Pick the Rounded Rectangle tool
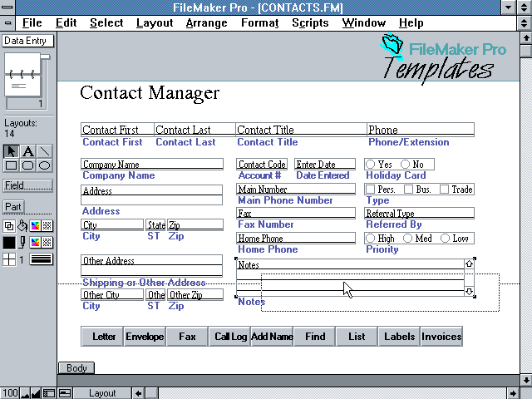This screenshot has width=532, height=399. pos(27,165)
